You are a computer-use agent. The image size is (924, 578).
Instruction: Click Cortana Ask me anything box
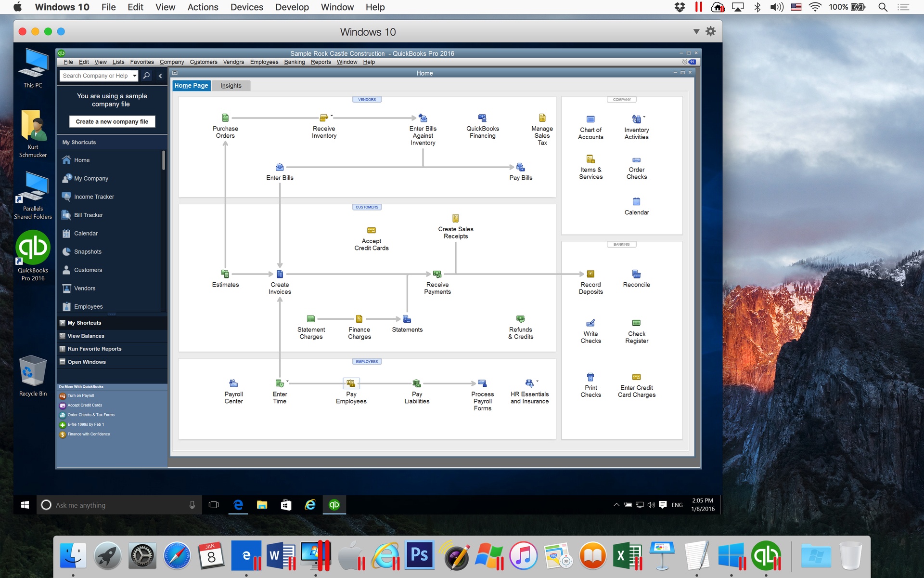coord(119,505)
